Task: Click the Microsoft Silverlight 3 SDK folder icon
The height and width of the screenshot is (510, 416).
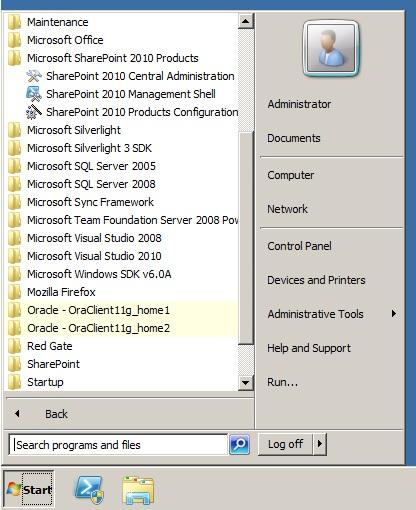Action: 14,148
